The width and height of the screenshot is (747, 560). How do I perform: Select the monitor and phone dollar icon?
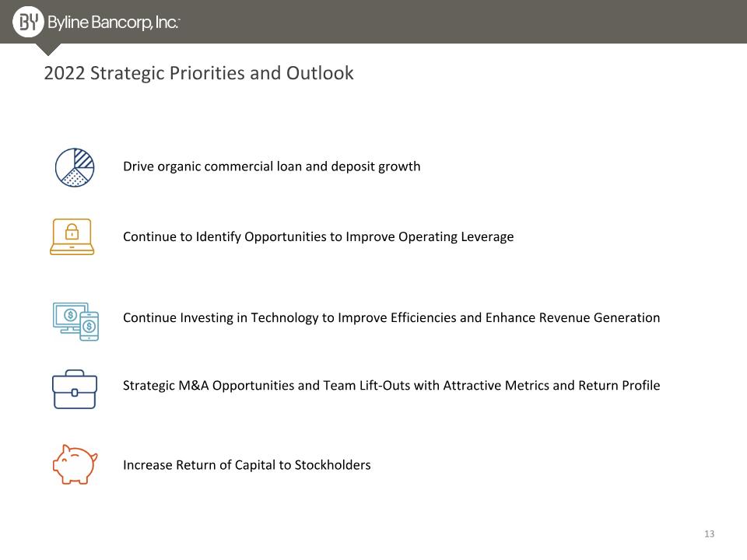pyautogui.click(x=75, y=321)
